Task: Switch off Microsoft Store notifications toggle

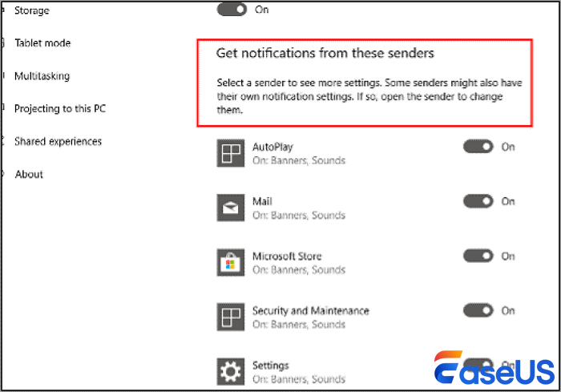Action: coord(478,256)
